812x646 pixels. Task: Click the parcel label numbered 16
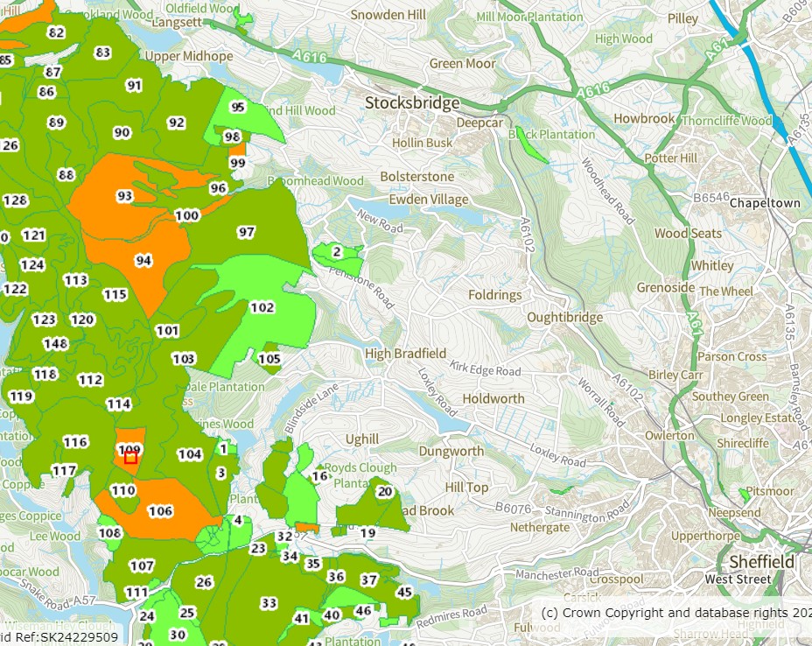click(320, 476)
